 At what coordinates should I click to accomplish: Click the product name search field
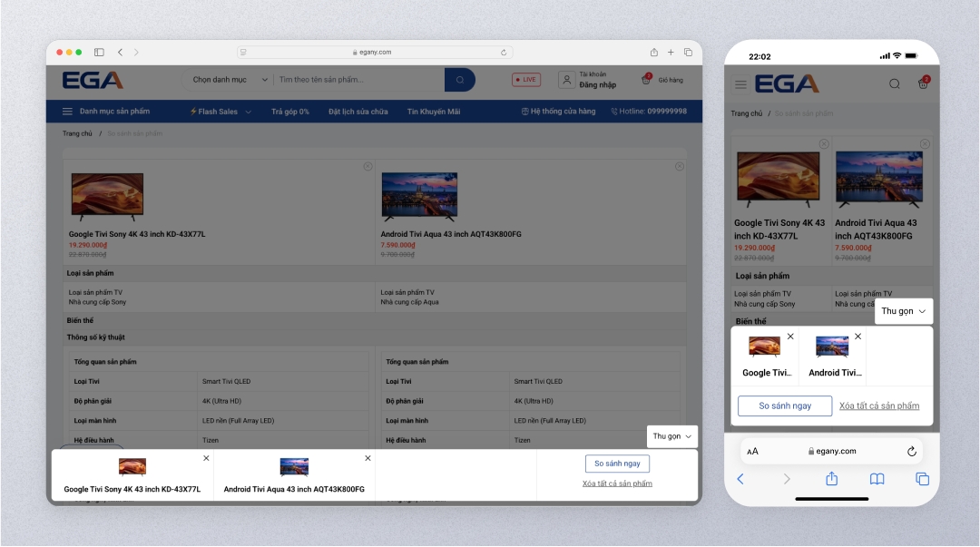point(358,80)
